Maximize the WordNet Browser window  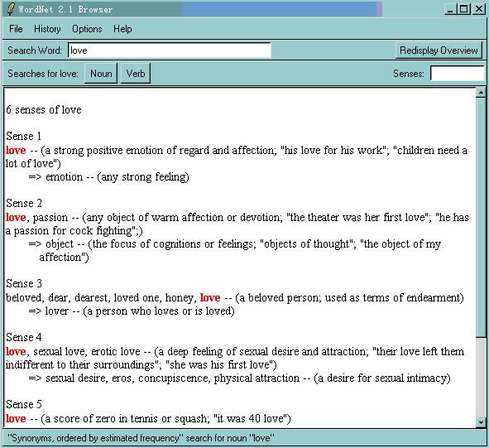click(463, 9)
